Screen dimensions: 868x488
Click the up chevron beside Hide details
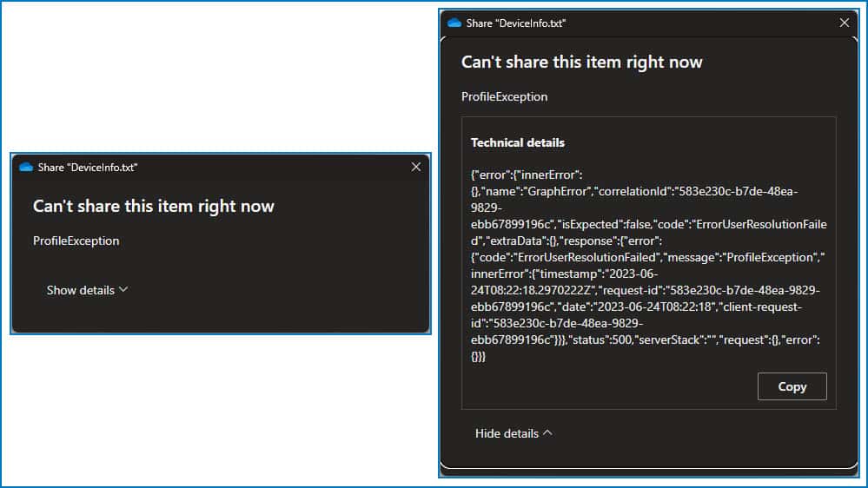click(547, 432)
